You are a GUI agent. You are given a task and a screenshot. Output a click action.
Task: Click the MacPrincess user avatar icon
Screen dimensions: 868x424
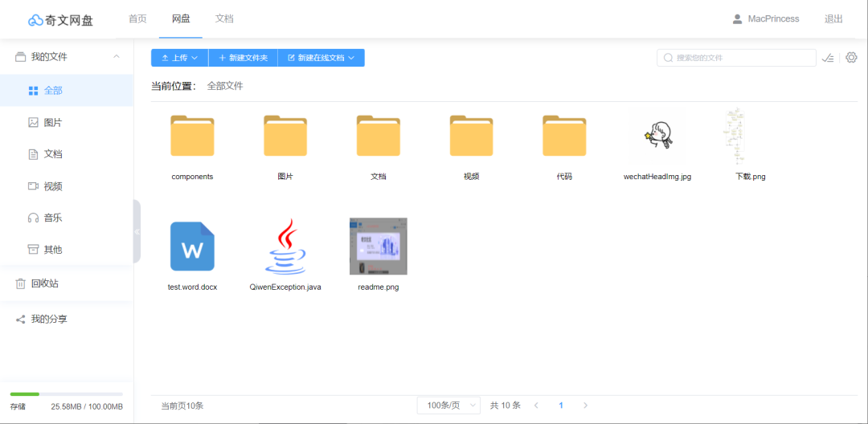(737, 19)
